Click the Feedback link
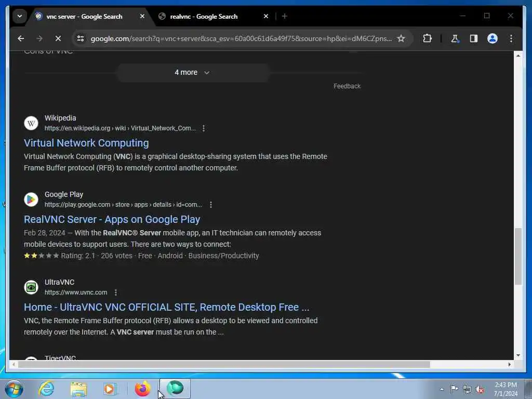Image resolution: width=532 pixels, height=399 pixels. 347,86
